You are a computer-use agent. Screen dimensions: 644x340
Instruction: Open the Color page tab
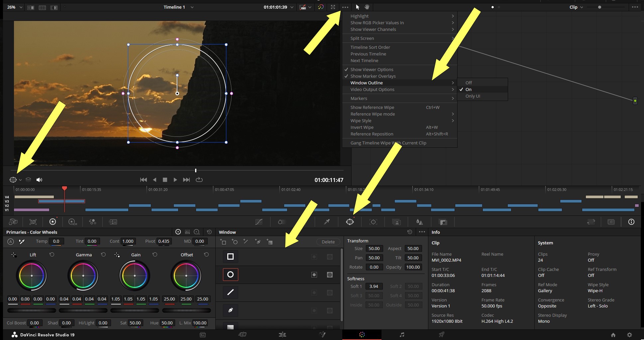click(362, 335)
